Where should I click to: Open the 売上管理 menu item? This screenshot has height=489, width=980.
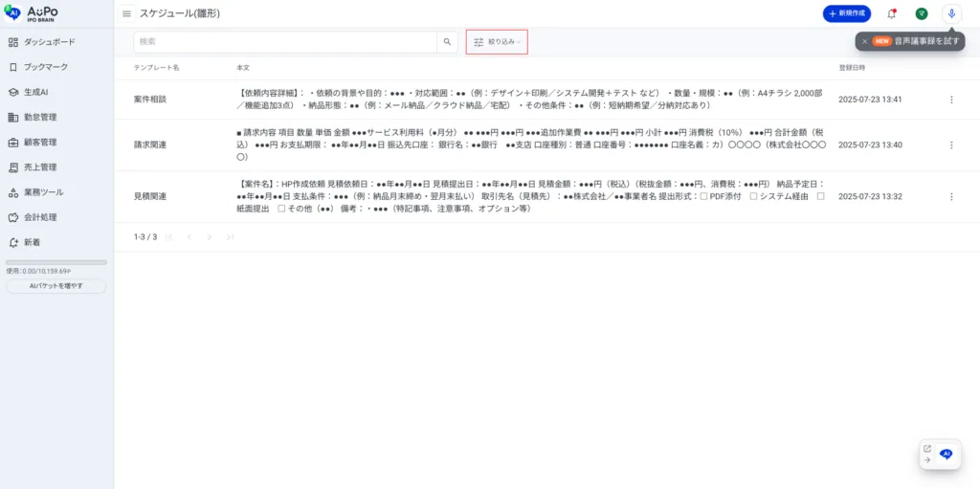tap(56, 167)
